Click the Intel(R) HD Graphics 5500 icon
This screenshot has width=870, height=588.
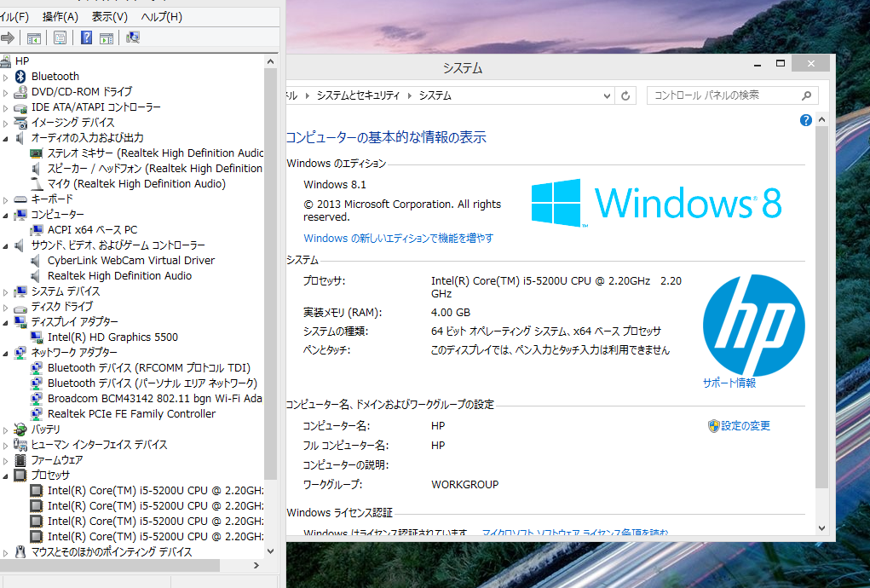click(x=36, y=337)
